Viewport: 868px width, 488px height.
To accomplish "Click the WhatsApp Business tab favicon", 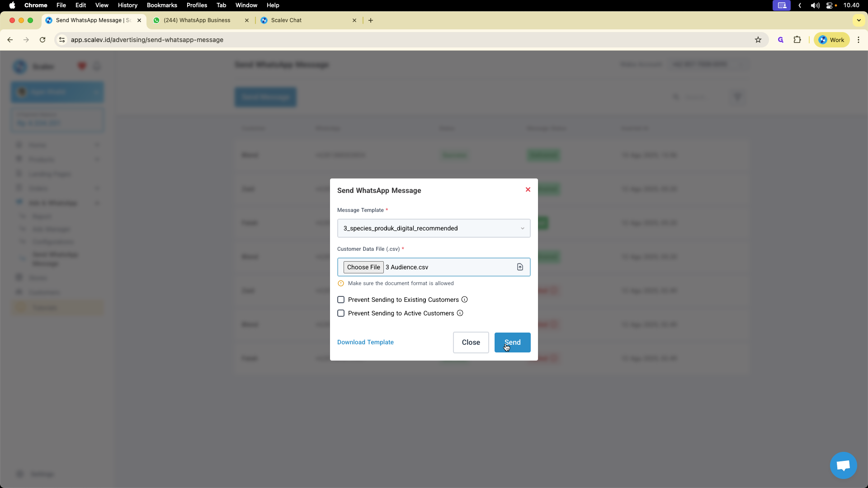I will coord(156,20).
